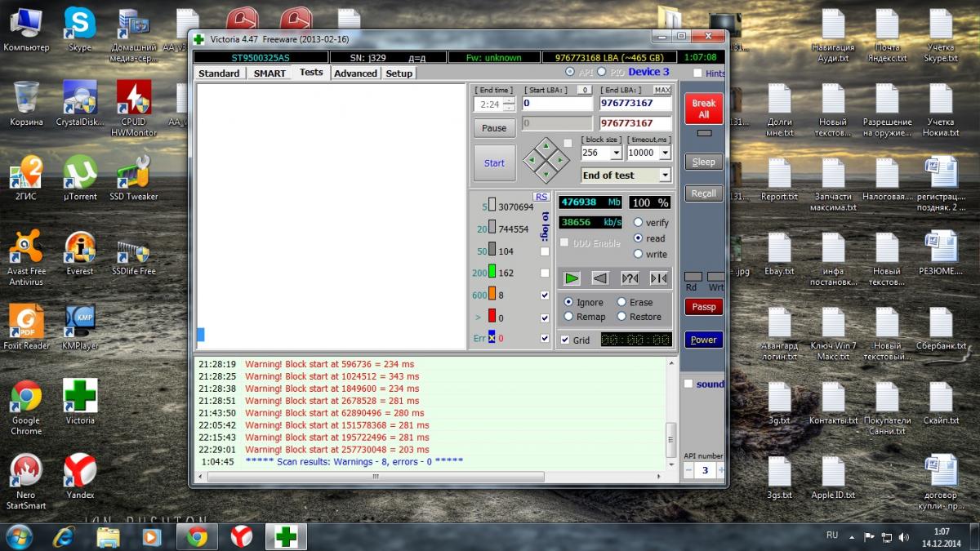Open the 2ГИС desktop shortcut

(x=26, y=178)
